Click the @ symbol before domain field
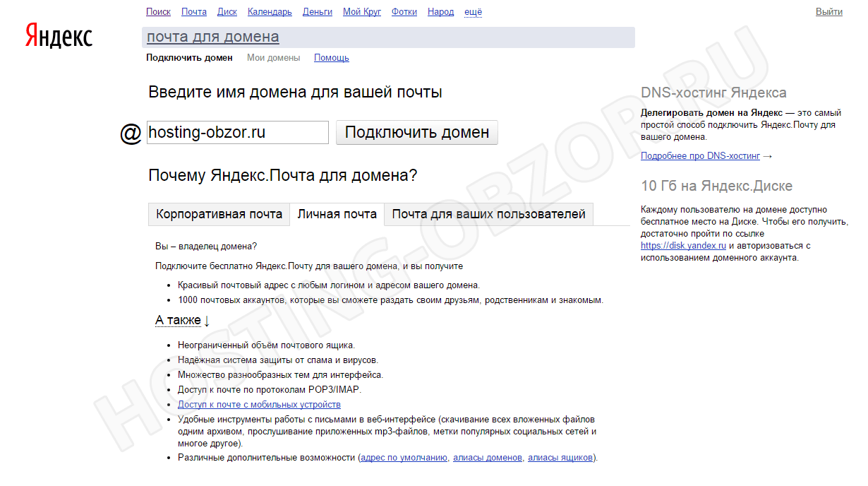Image resolution: width=868 pixels, height=486 pixels. 131,133
